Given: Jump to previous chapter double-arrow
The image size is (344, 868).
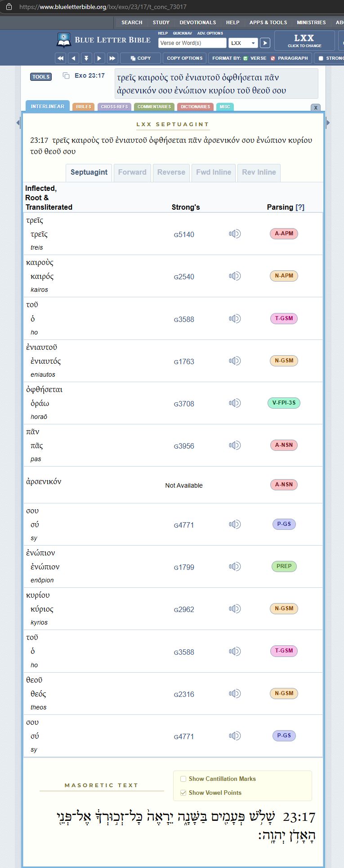Looking at the screenshot, I should (60, 58).
